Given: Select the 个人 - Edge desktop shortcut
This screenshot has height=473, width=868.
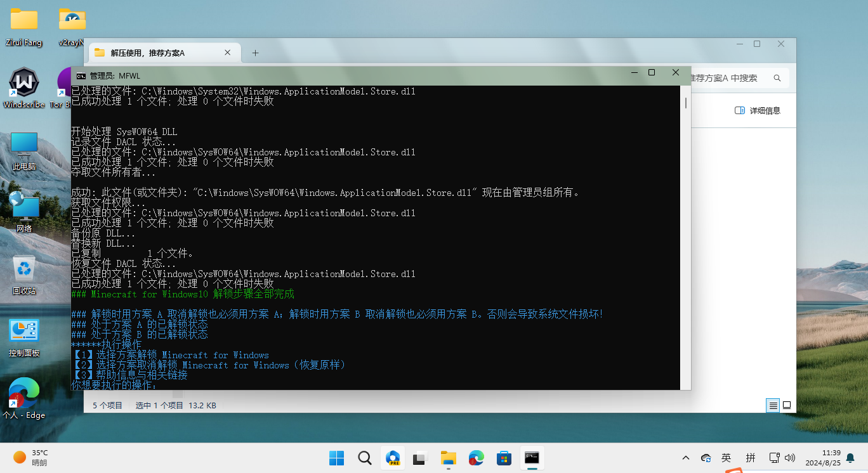Looking at the screenshot, I should pos(24,399).
